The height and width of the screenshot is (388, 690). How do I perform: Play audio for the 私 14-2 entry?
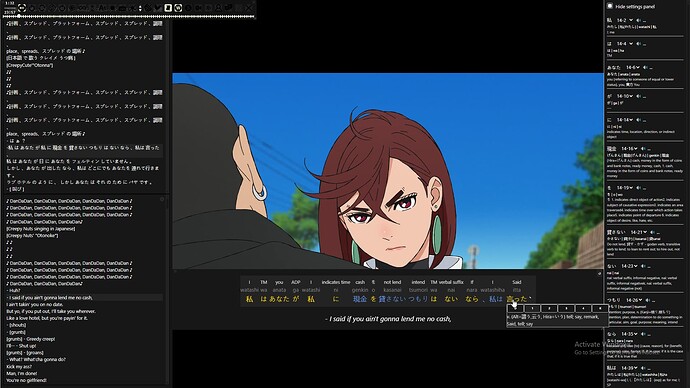[x=639, y=20]
